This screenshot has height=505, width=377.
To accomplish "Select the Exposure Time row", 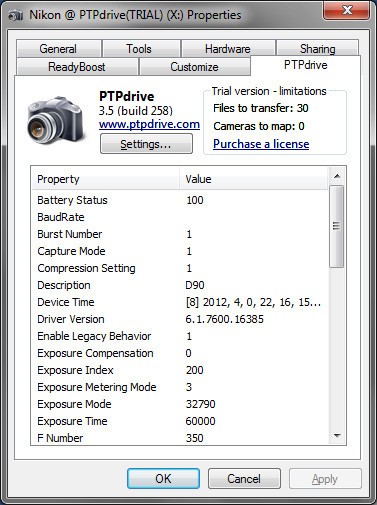I will [x=180, y=421].
